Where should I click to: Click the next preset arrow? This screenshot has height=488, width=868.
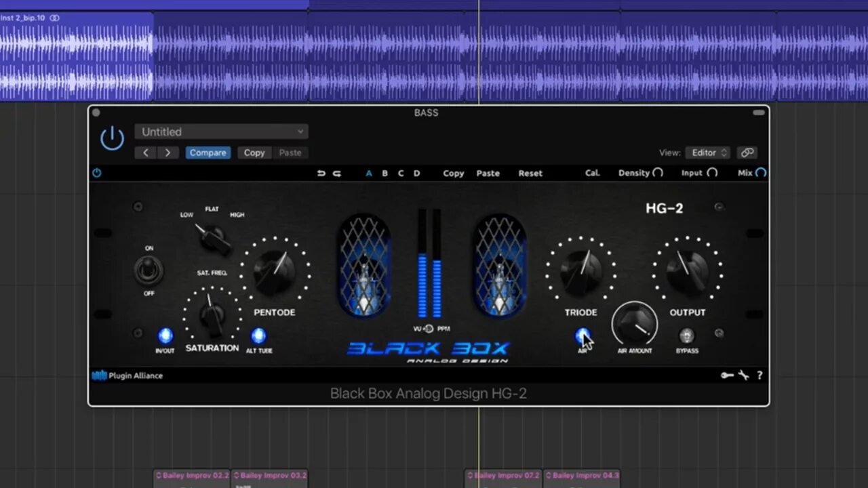[x=167, y=152]
